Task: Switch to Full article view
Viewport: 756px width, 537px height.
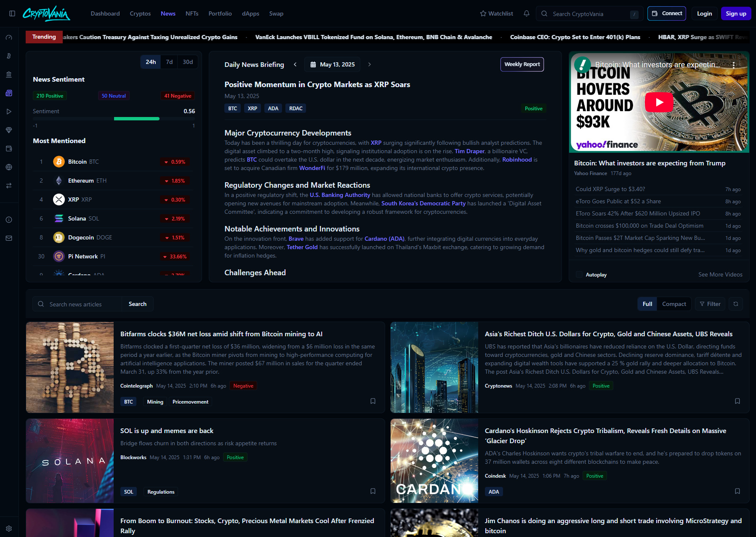Action: tap(647, 304)
